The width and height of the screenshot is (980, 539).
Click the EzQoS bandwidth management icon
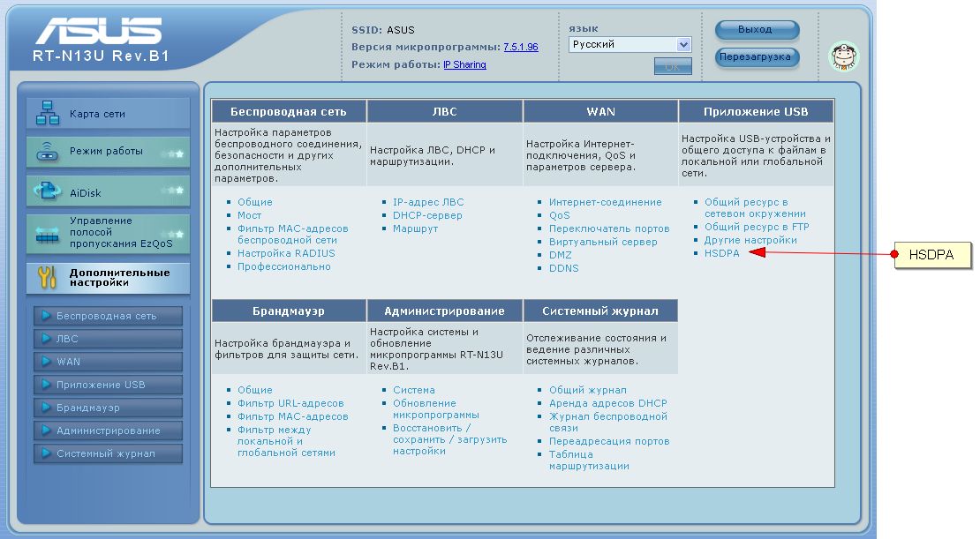click(48, 235)
